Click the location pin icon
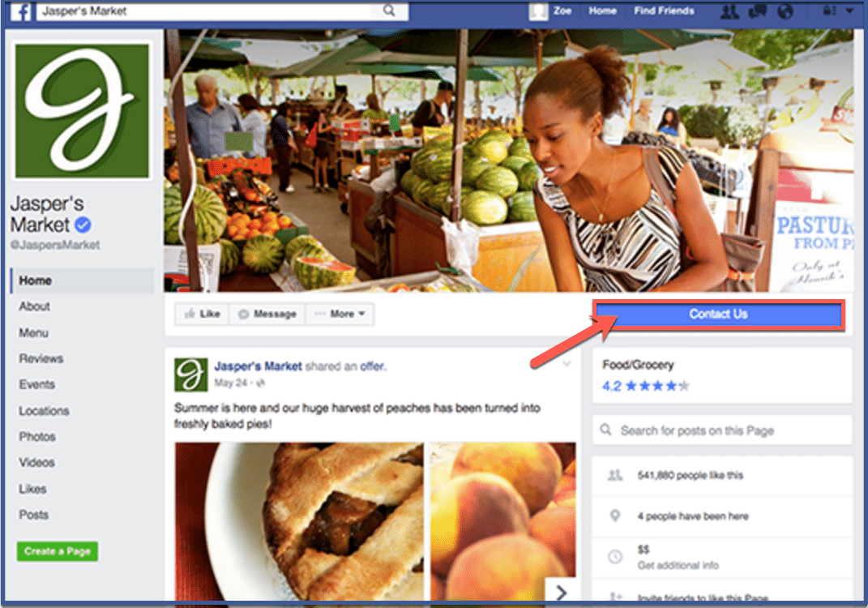The width and height of the screenshot is (868, 608). click(614, 516)
